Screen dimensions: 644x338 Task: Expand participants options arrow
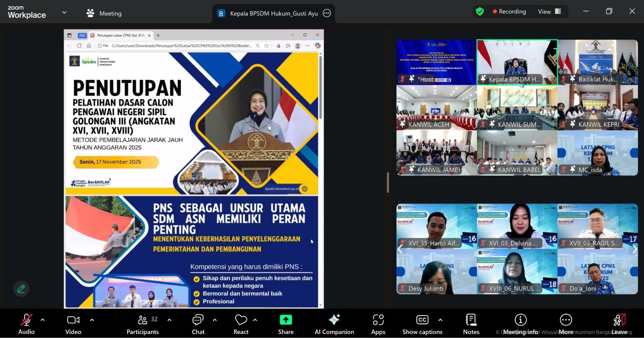[169, 320]
